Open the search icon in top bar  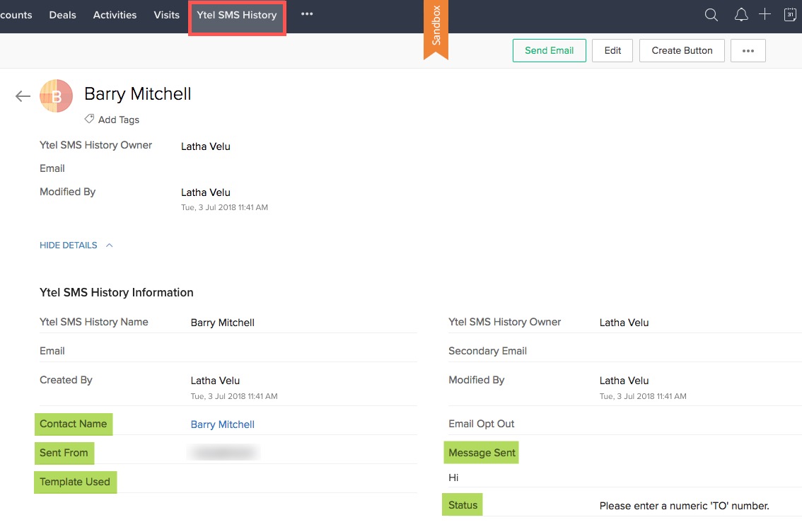[711, 15]
